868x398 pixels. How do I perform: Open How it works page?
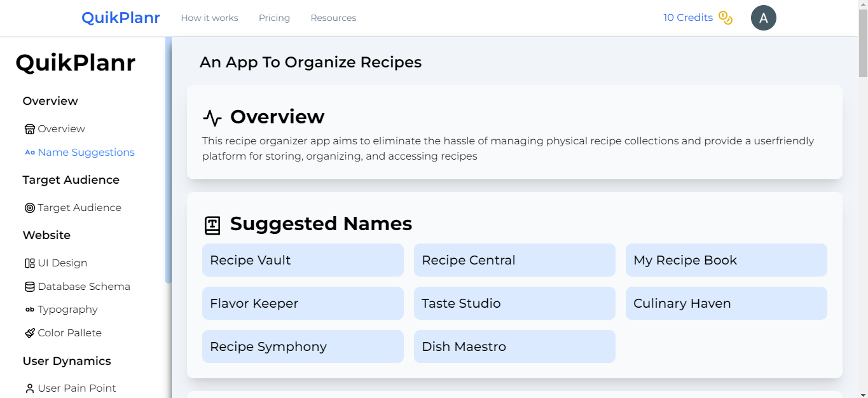coord(209,18)
